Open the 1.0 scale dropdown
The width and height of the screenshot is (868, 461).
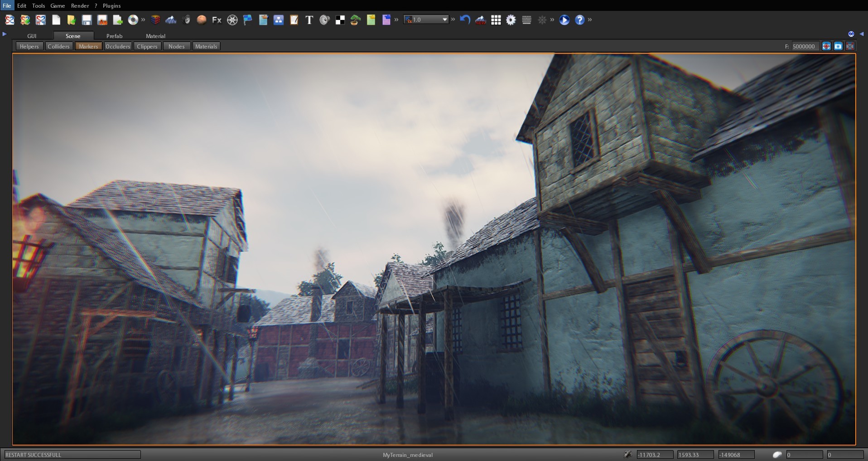point(425,19)
